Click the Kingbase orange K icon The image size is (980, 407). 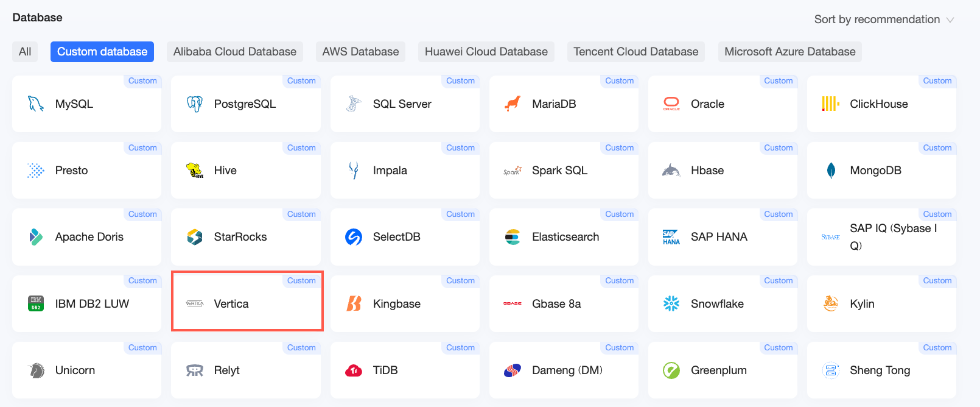(354, 303)
